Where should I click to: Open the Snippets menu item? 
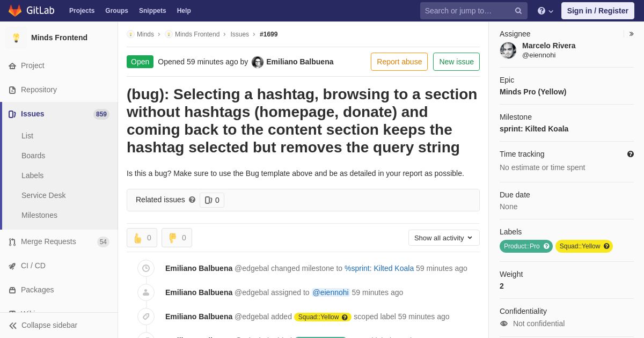point(152,11)
